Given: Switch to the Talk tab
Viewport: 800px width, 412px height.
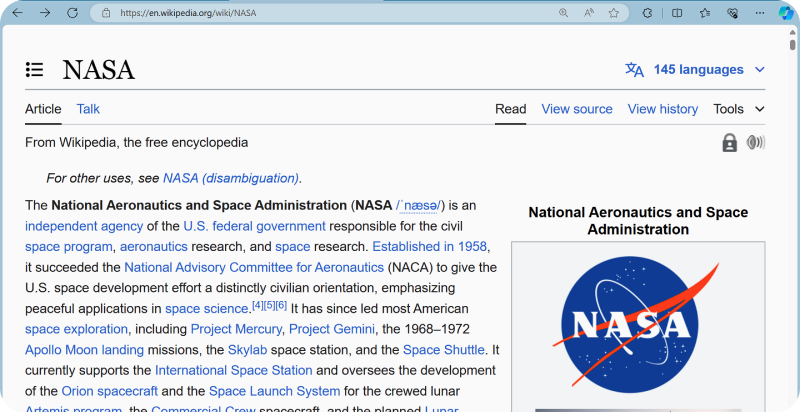Looking at the screenshot, I should pos(88,109).
